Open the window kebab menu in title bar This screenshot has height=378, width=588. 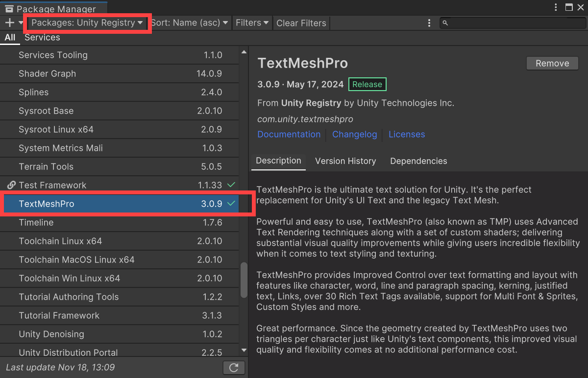tap(556, 7)
